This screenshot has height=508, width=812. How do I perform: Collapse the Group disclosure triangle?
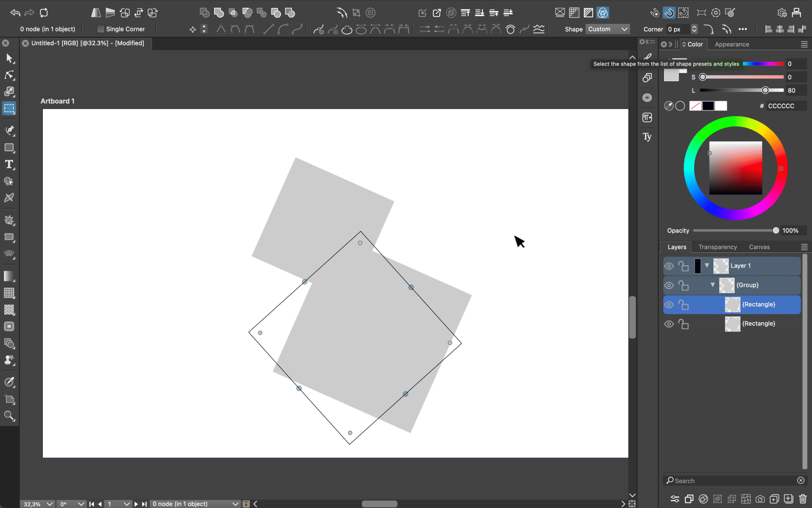(713, 285)
